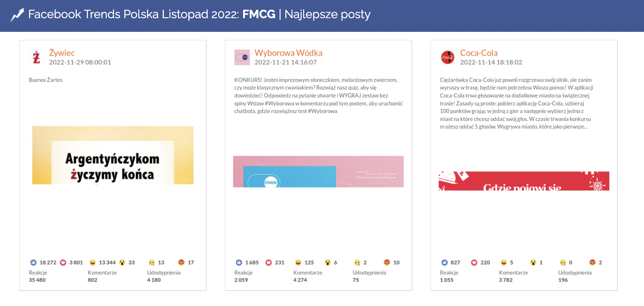Click the Żywiec post timestamp 2022-11-29
The width and height of the screenshot is (644, 306).
click(80, 62)
